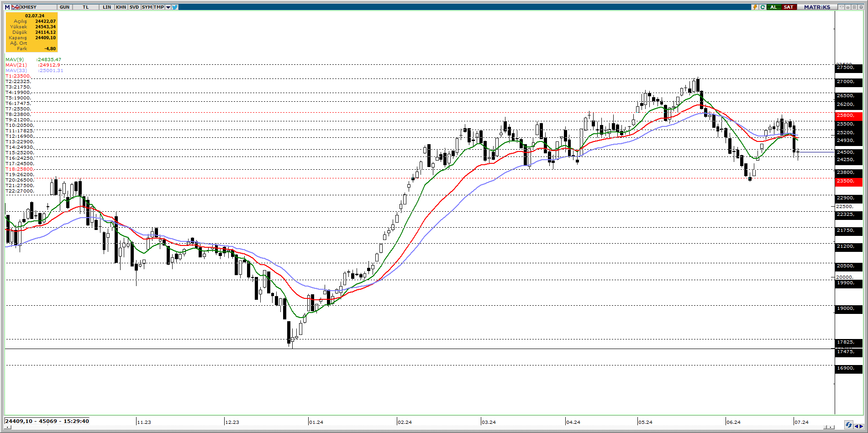Click the Matriks M logo icon

click(x=7, y=7)
